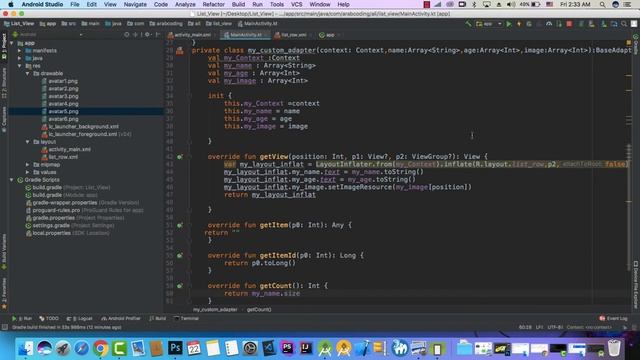
Task: Click the Search Everywhere magnifier in toolbar
Action: coord(624,24)
